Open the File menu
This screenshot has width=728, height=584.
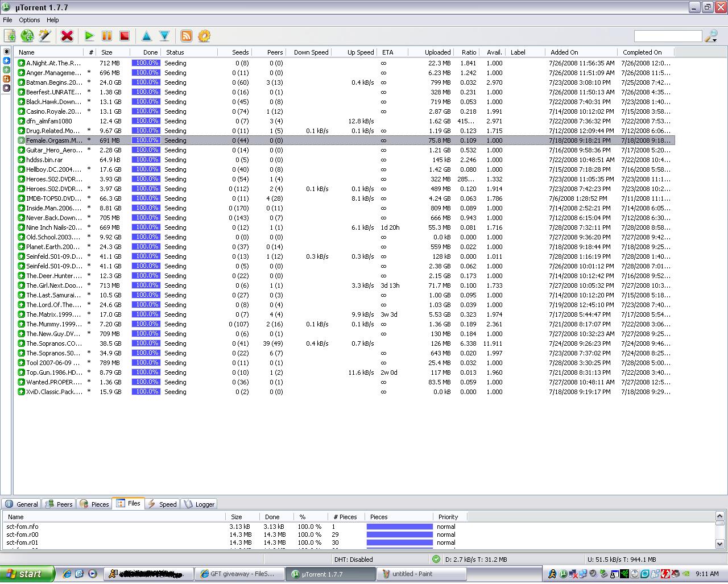tap(7, 20)
